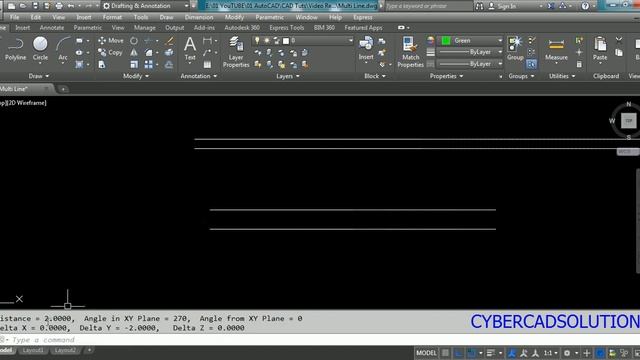Click the TOP face of the ViewCube
Viewport: 640px width, 360px height.
pyautogui.click(x=629, y=121)
